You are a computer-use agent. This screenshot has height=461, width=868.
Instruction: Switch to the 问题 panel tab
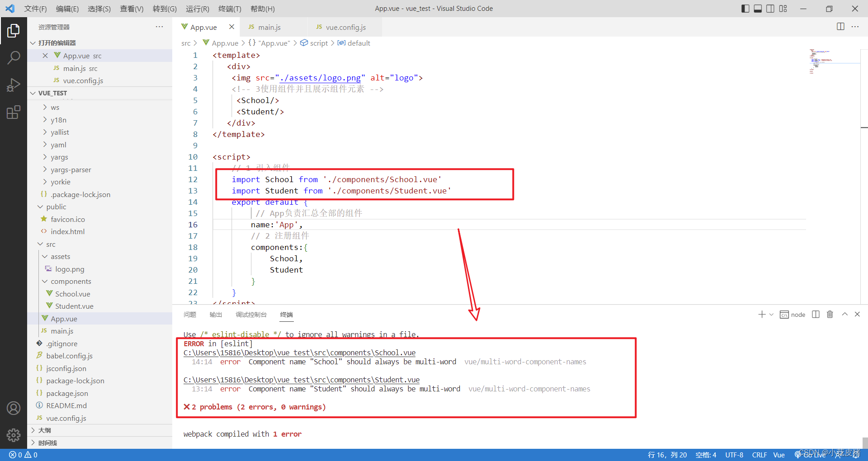[x=190, y=315]
